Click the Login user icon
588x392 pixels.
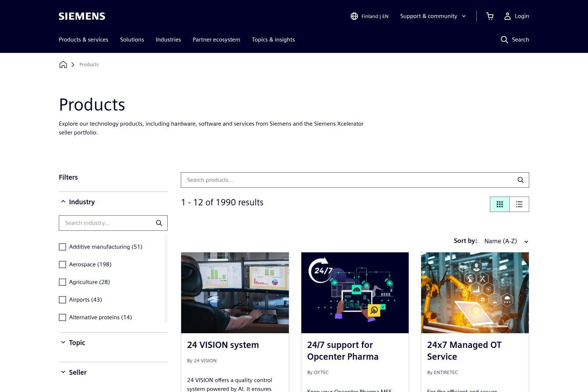[x=507, y=16]
